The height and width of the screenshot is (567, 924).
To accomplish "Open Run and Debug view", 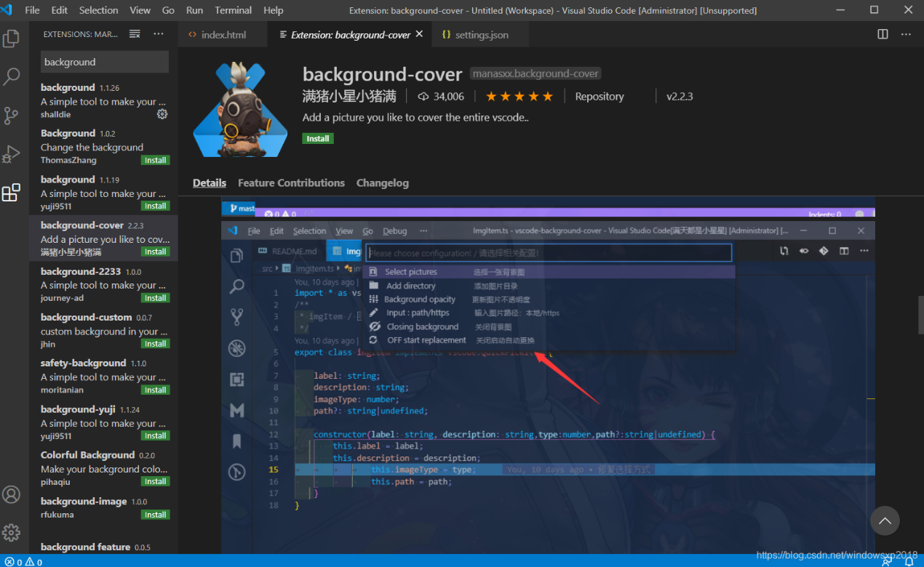I will tap(12, 153).
